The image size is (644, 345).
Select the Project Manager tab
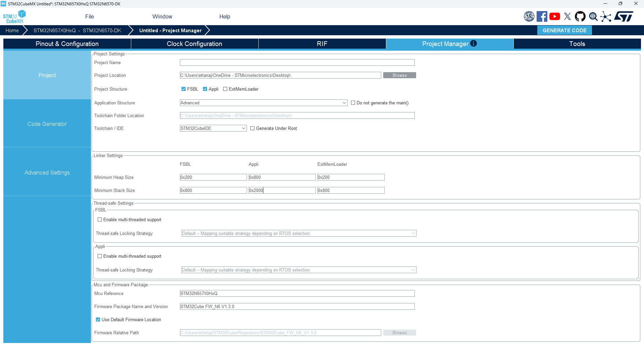point(450,44)
